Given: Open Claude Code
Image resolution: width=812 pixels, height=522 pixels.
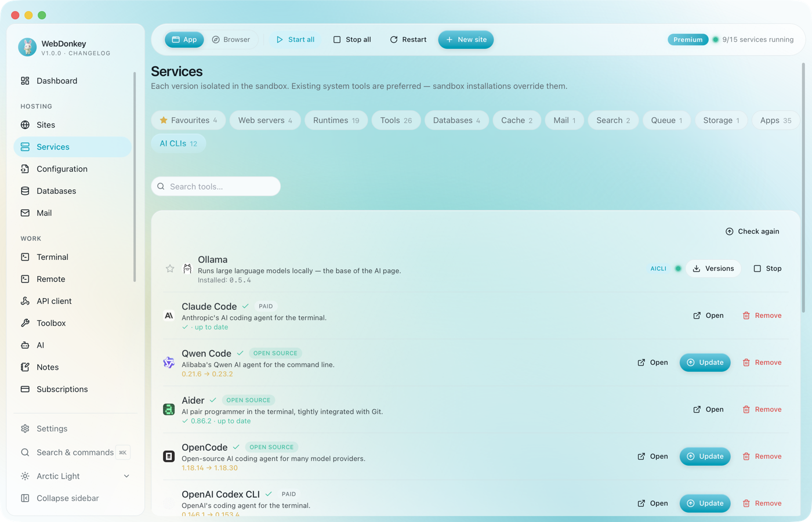Looking at the screenshot, I should (x=708, y=316).
